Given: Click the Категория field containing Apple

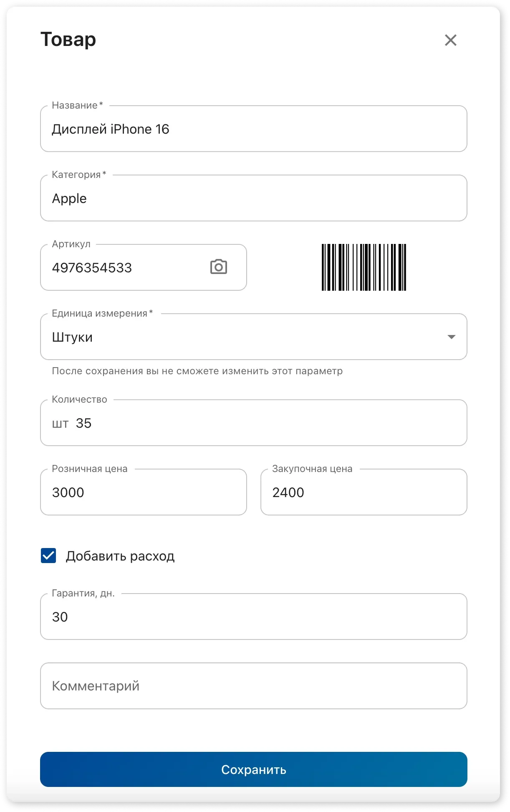Looking at the screenshot, I should (x=253, y=198).
